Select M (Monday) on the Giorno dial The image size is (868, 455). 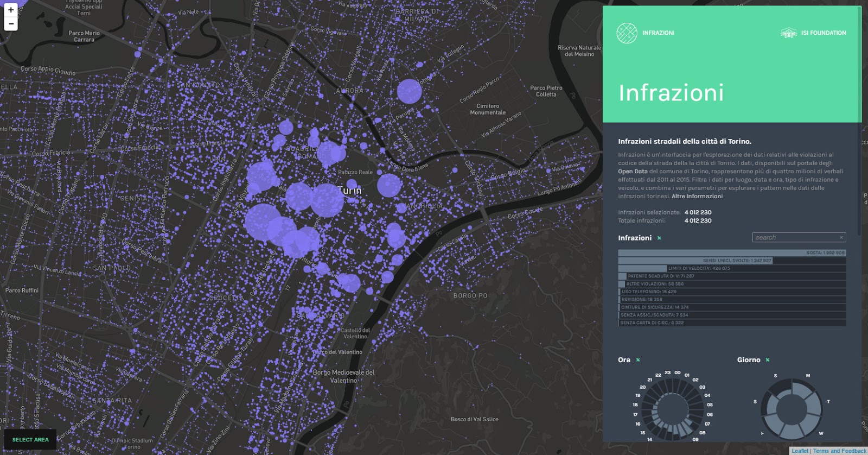click(808, 376)
